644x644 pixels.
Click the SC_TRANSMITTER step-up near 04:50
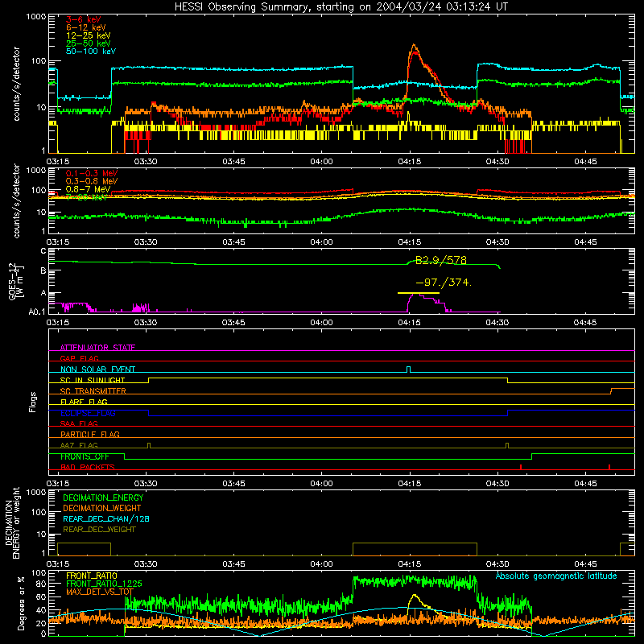(611, 391)
